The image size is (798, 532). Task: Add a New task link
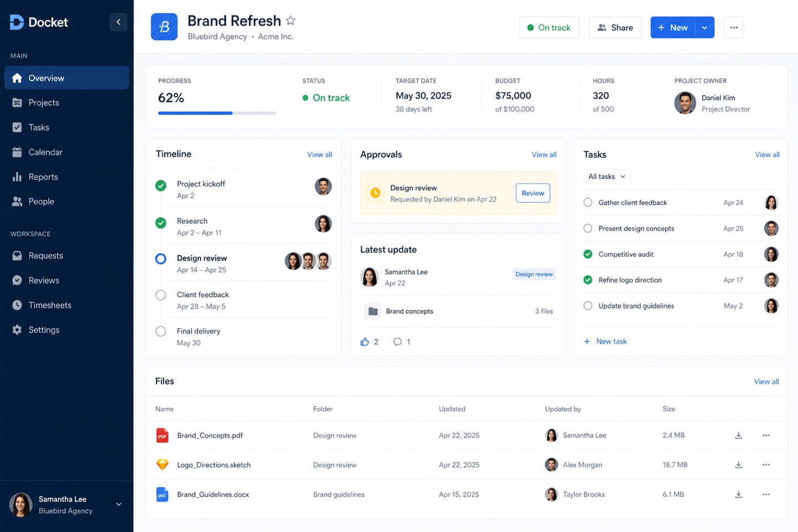click(605, 341)
